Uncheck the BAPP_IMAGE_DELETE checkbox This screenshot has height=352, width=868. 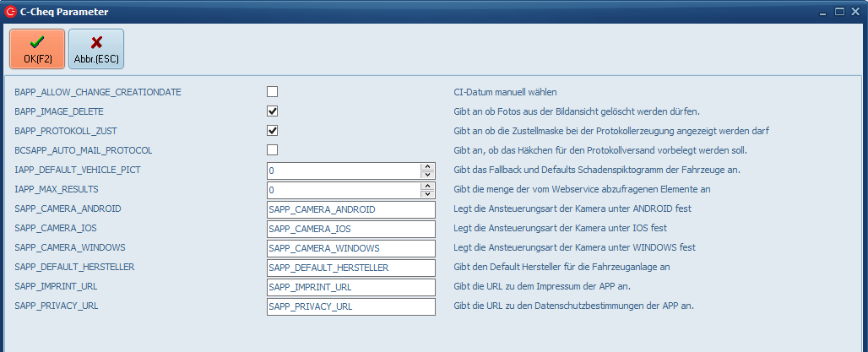tap(273, 111)
